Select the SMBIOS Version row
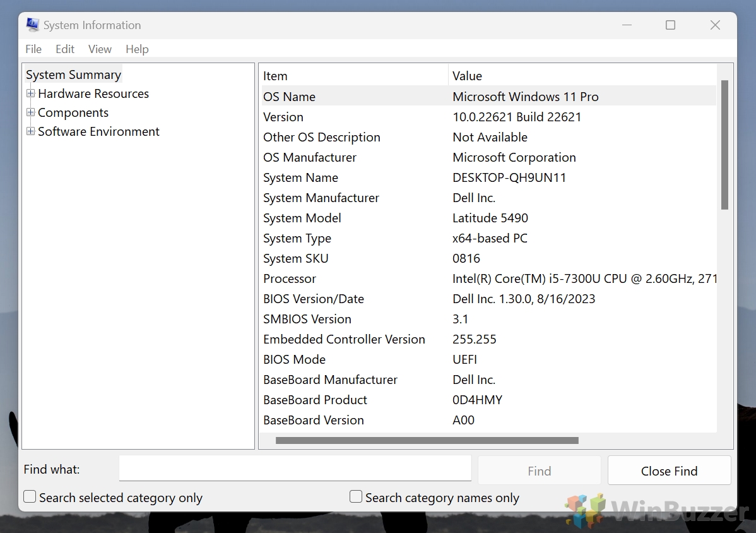The image size is (756, 533). point(489,320)
